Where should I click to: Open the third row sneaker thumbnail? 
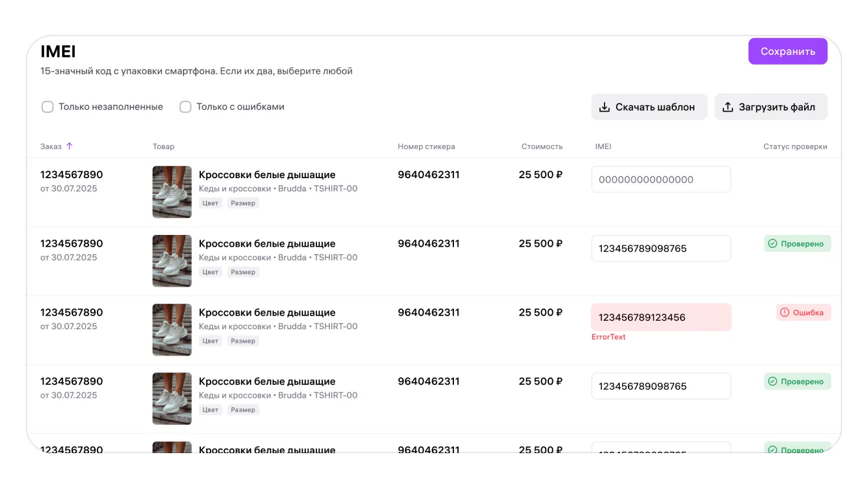tap(172, 330)
